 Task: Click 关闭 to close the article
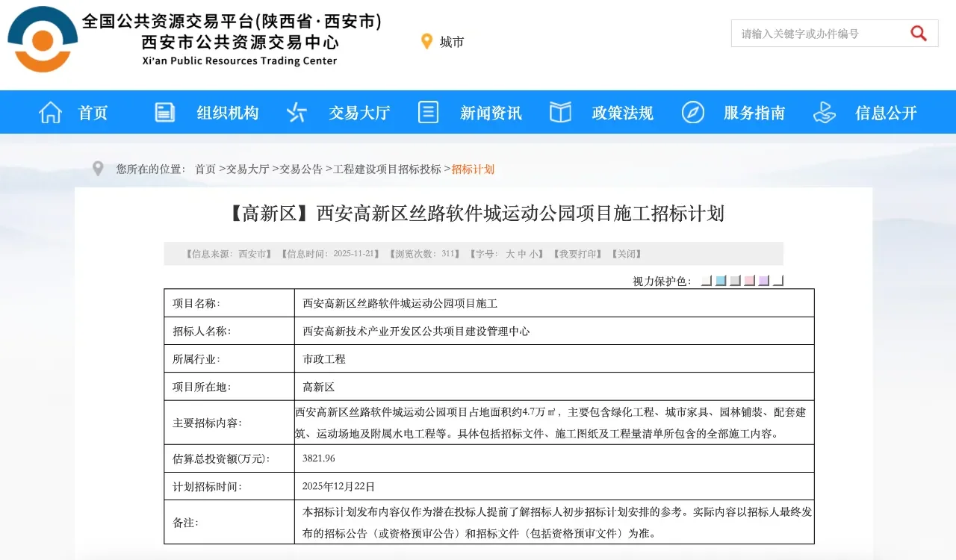(626, 254)
